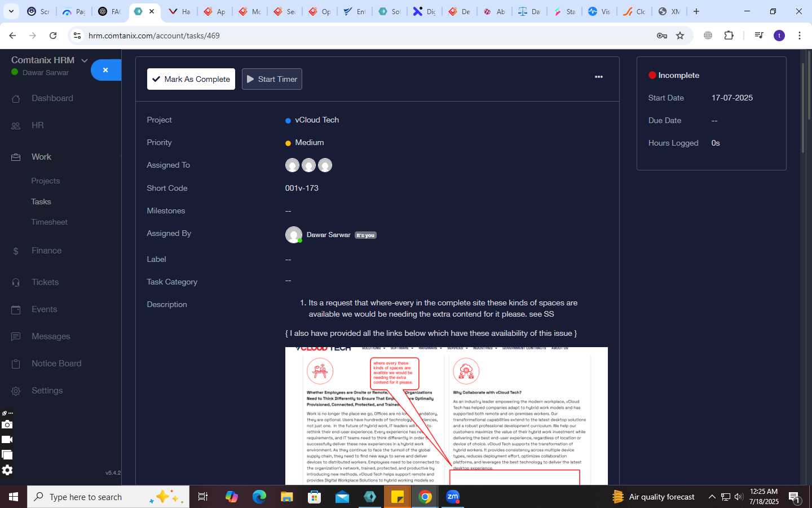Show hidden icons chevron in system tray

(x=712, y=497)
